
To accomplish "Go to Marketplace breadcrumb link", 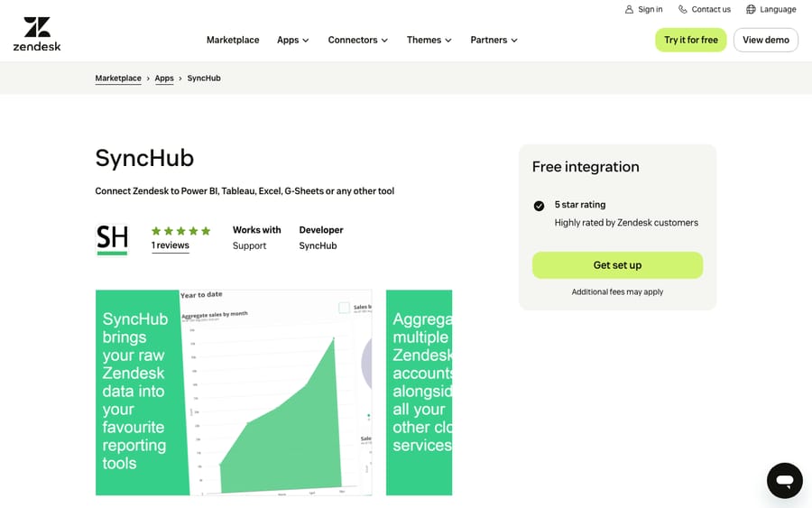I will [x=118, y=79].
